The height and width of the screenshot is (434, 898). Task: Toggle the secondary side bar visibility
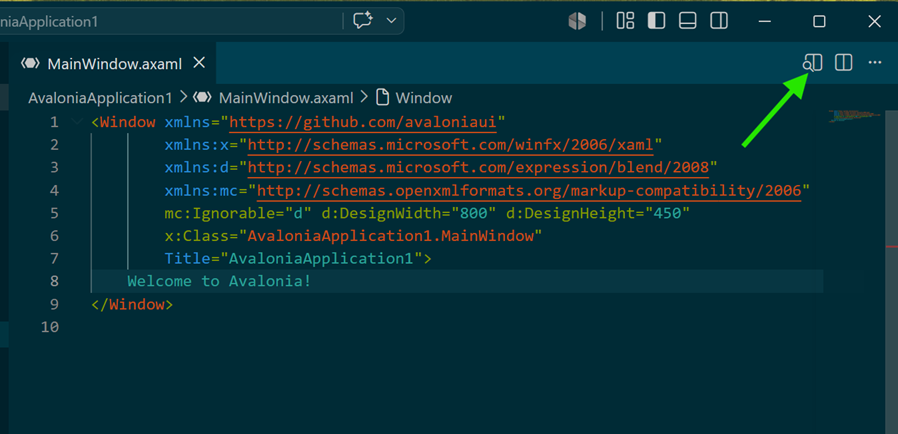(x=719, y=21)
